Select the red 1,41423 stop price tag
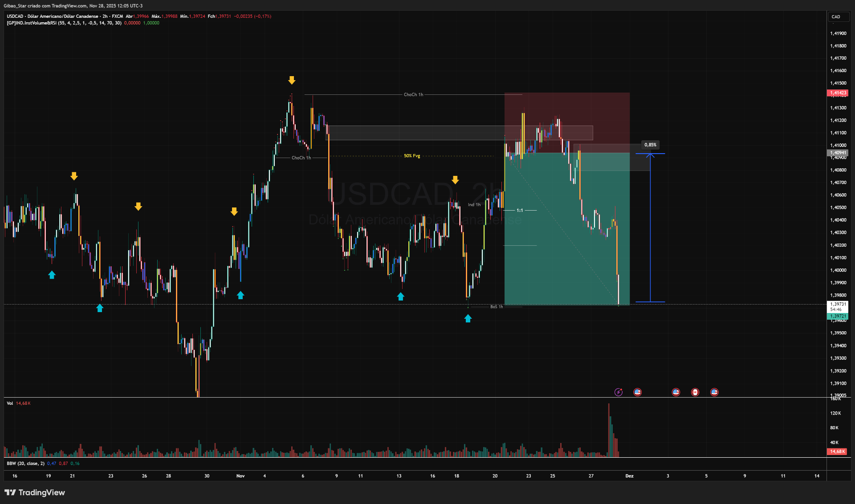This screenshot has height=504, width=855. pyautogui.click(x=838, y=93)
